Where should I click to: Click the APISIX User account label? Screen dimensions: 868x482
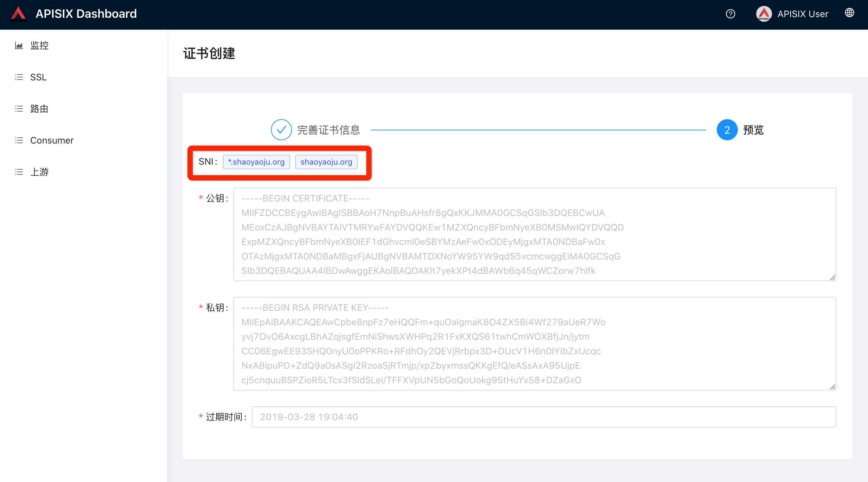click(803, 14)
